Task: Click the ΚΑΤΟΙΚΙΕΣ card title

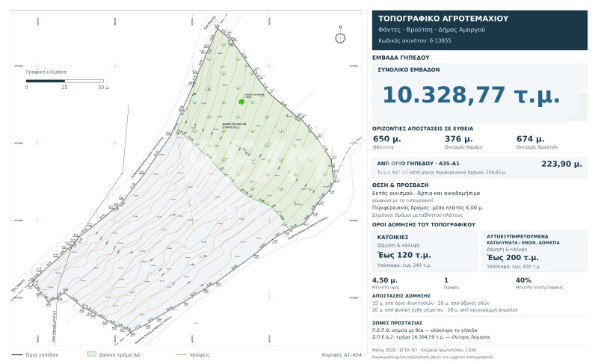Action: pyautogui.click(x=392, y=237)
